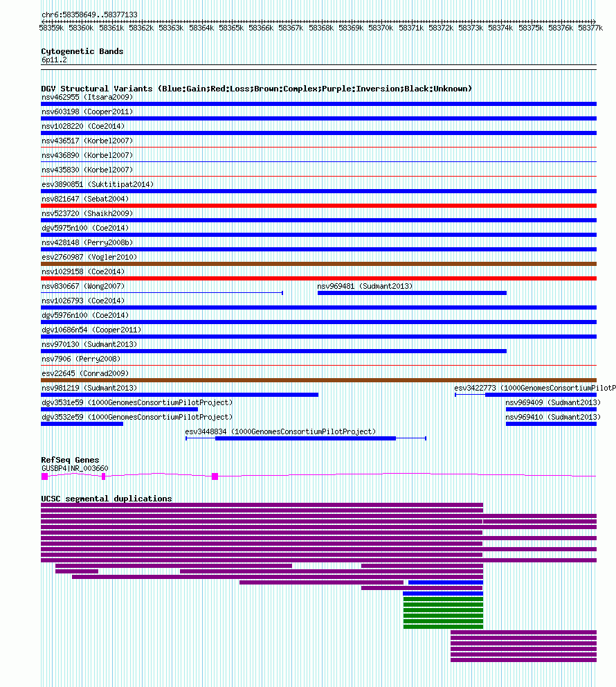Select esv3890851 (Suktitipat2014) label
The width and height of the screenshot is (616, 687).
click(x=98, y=184)
